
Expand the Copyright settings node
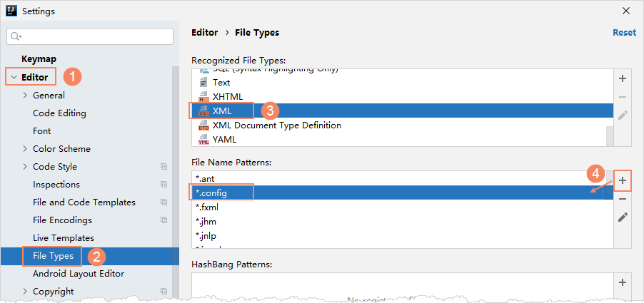[26, 292]
